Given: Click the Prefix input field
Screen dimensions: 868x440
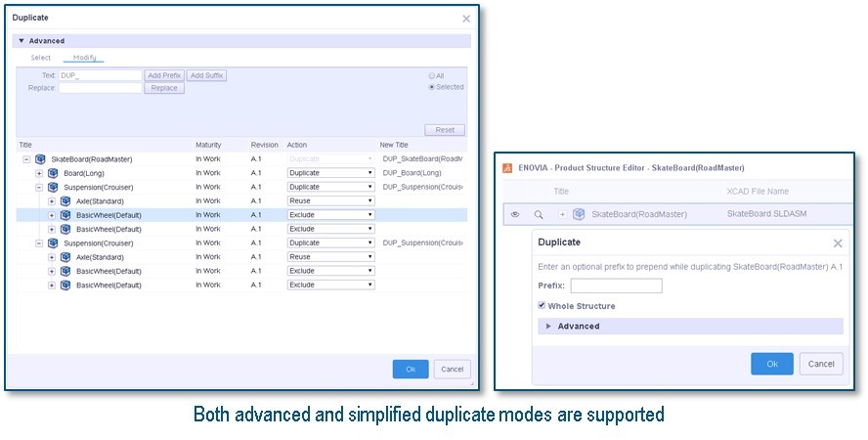Looking at the screenshot, I should pyautogui.click(x=616, y=286).
